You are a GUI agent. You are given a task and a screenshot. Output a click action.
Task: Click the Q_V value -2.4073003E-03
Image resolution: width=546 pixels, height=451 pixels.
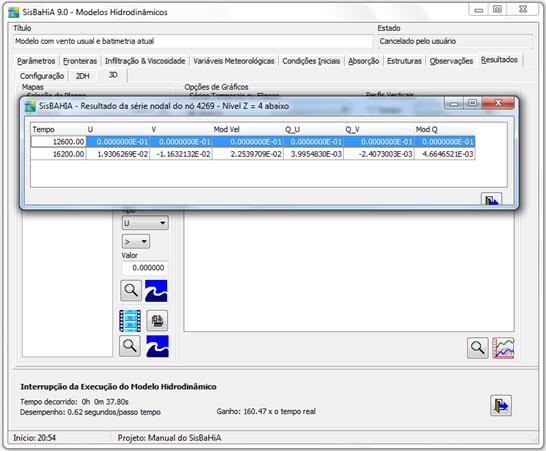point(379,154)
